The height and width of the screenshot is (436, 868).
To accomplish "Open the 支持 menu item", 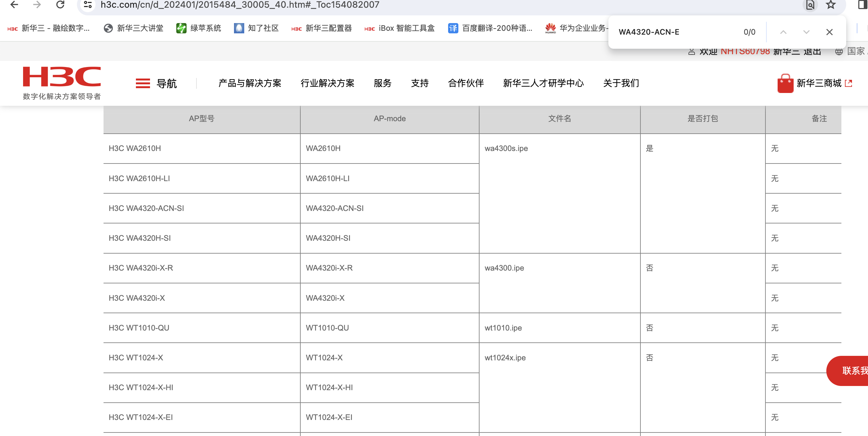I will tap(420, 83).
